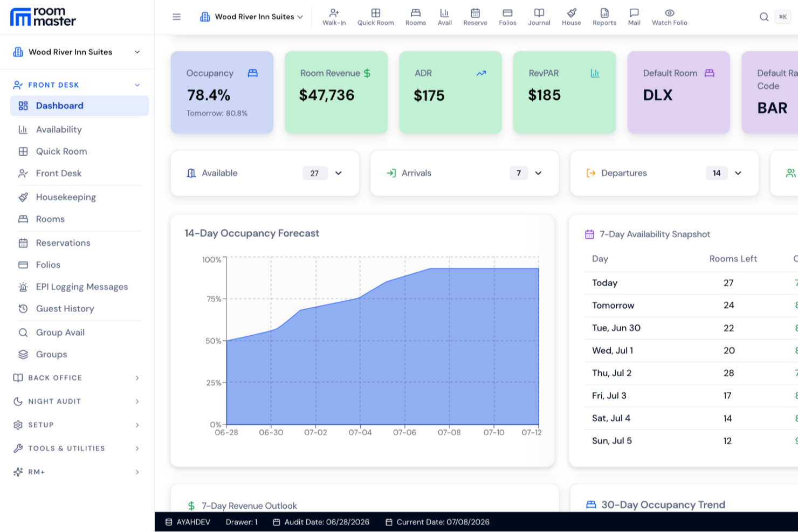Expand the Arrivals list chevron
Viewport: 798px width, 532px height.
[x=538, y=173]
